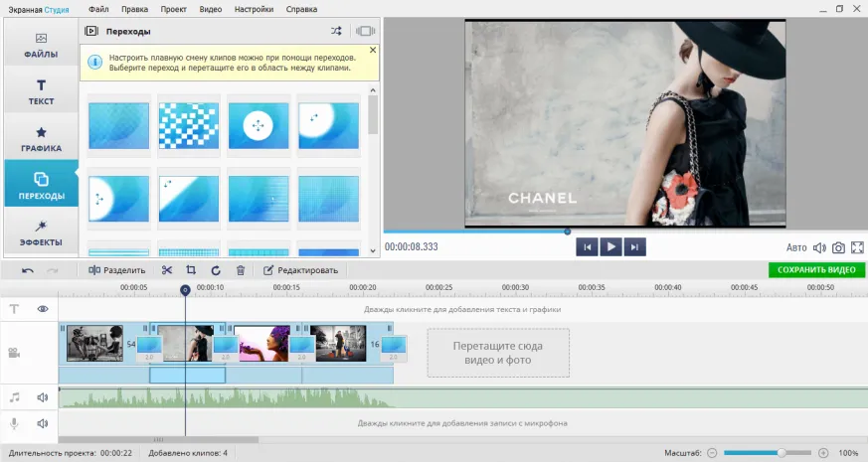
Task: Decrease timeline zoom with minus icon
Action: [x=712, y=453]
